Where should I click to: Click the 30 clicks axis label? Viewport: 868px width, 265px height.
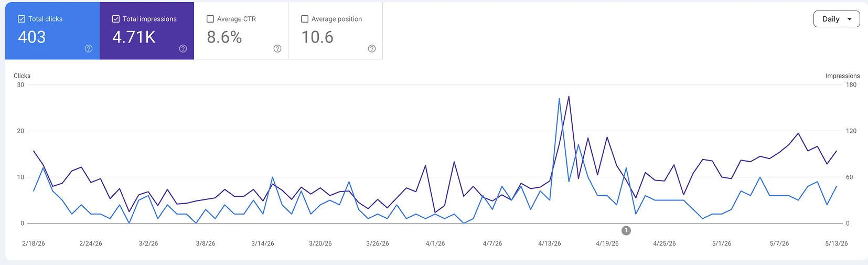click(20, 85)
